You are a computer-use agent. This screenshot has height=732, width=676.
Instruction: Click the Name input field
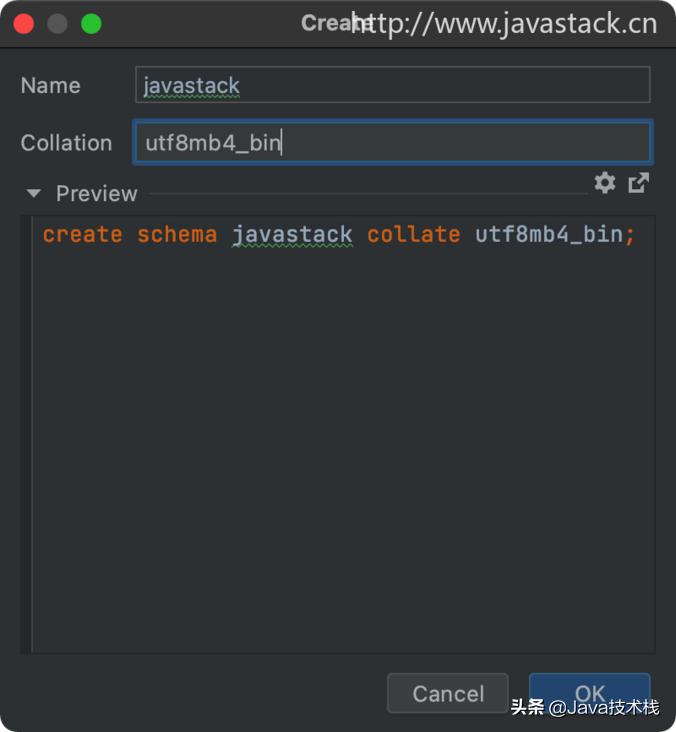click(x=393, y=84)
